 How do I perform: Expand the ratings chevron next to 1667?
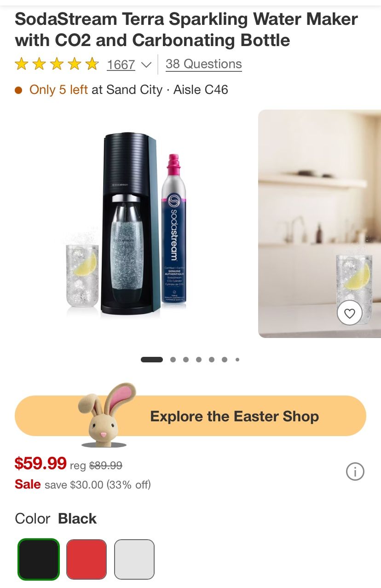pos(146,65)
